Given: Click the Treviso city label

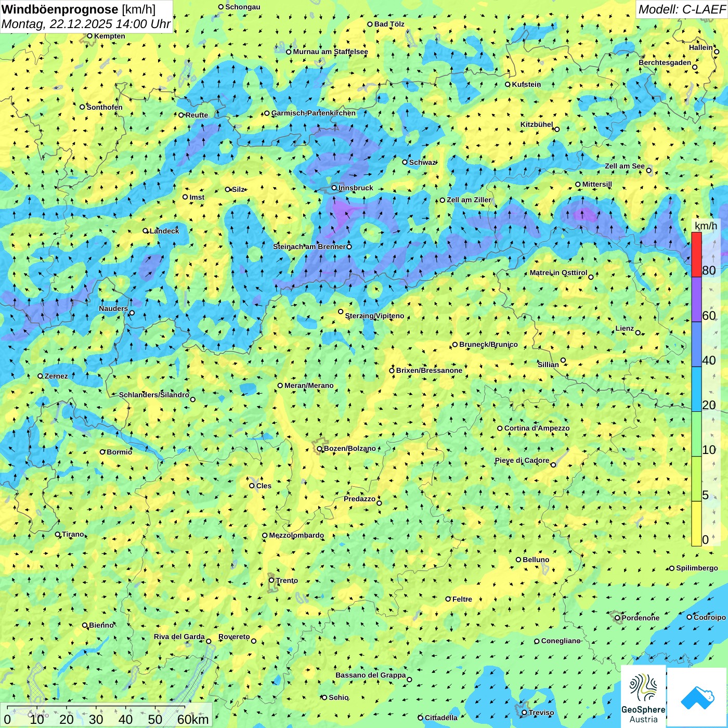Looking at the screenshot, I should tap(541, 712).
